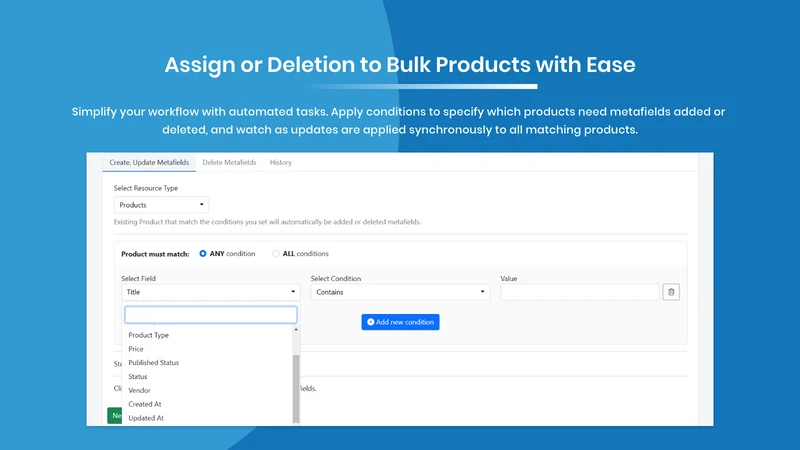Switch to the Delete Metafields tab
800x450 pixels.
pos(229,162)
